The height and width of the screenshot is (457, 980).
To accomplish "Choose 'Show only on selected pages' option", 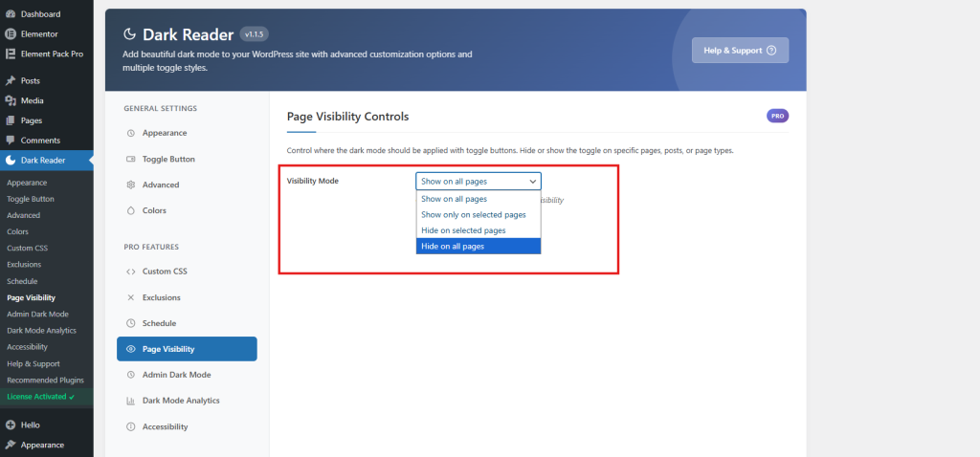I will pos(479,215).
